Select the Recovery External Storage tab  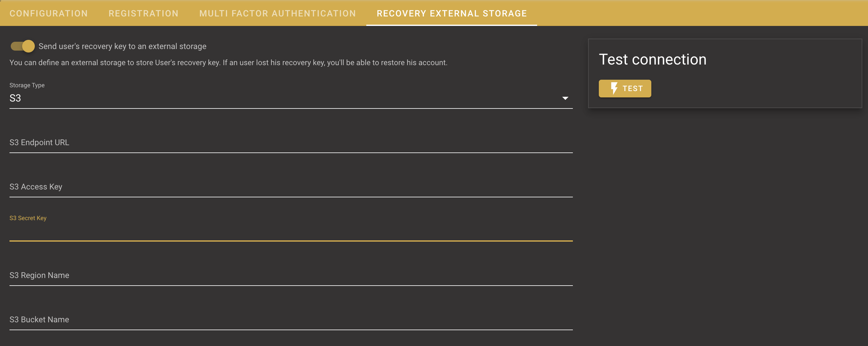point(451,14)
